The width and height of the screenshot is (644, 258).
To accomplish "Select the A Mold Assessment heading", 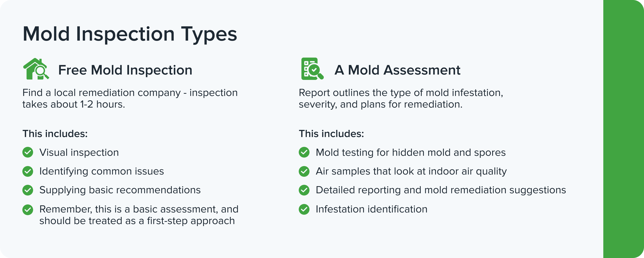I will click(397, 70).
